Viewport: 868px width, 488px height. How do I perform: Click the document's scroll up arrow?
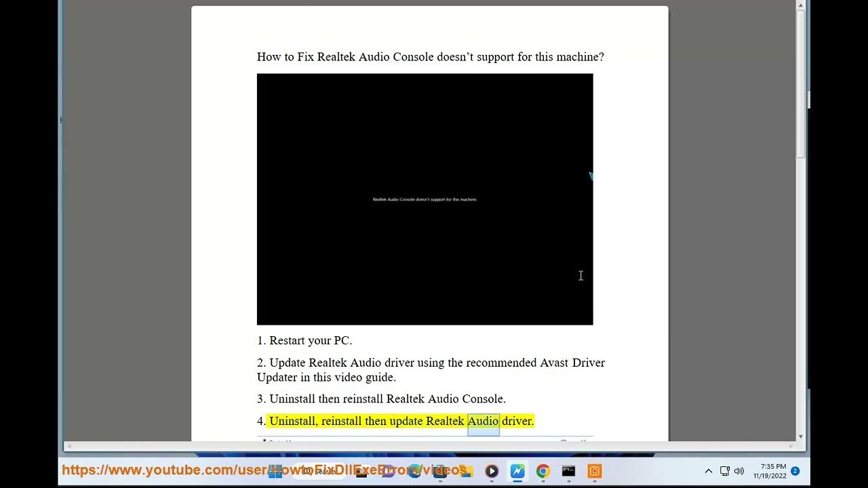point(801,6)
